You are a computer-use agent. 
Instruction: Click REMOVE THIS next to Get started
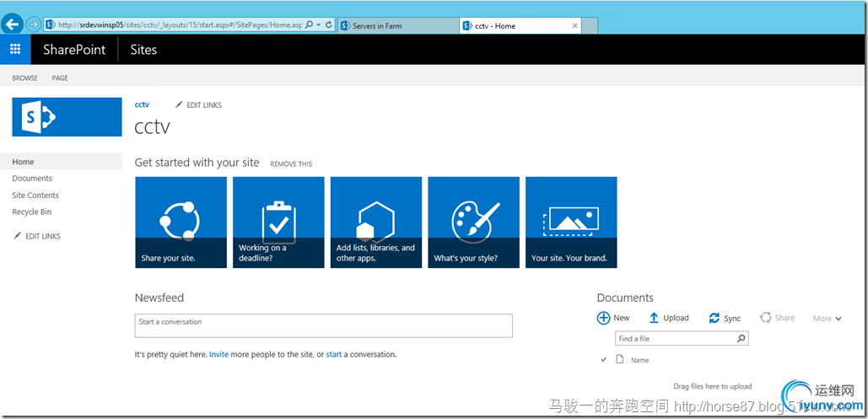click(291, 164)
